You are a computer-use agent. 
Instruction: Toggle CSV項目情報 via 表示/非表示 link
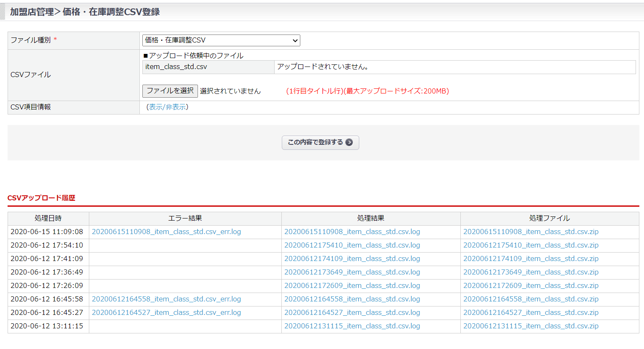pyautogui.click(x=167, y=107)
